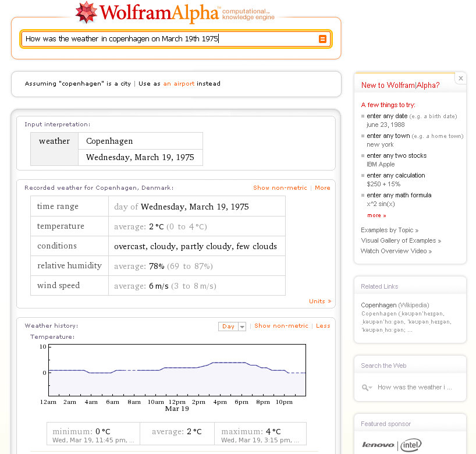Select 'Wednesday, March 19, 1975' in Input interpretation
The width and height of the screenshot is (476, 454).
point(140,157)
